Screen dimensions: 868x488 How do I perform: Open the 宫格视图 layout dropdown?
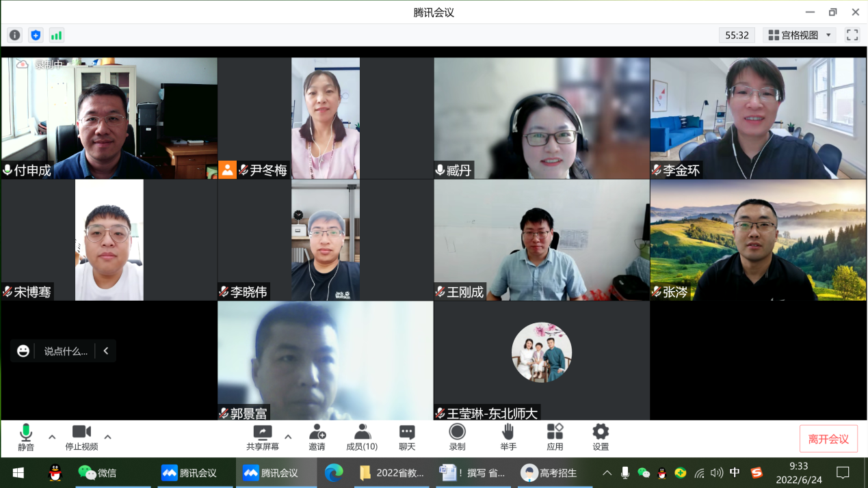click(799, 36)
